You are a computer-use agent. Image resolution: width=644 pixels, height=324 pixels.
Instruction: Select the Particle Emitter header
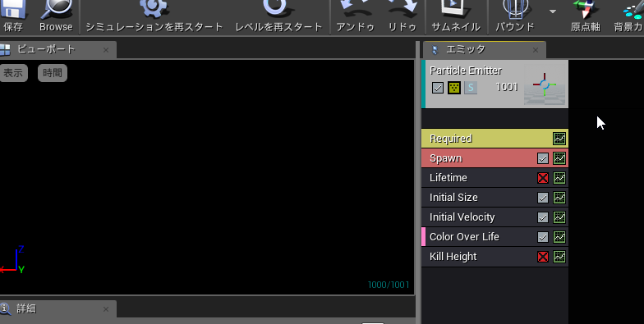pyautogui.click(x=494, y=84)
